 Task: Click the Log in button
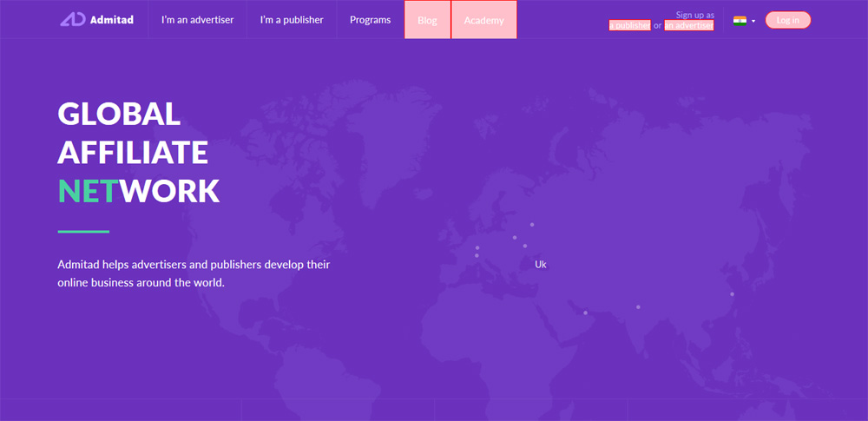(x=788, y=20)
